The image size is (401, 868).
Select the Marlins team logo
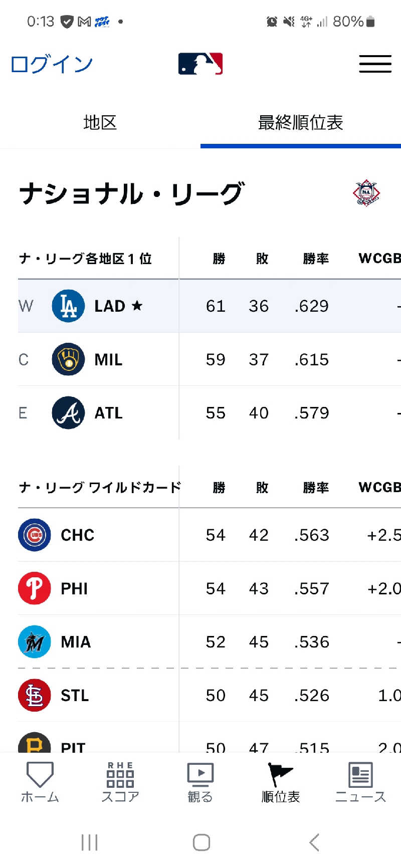pyautogui.click(x=35, y=642)
